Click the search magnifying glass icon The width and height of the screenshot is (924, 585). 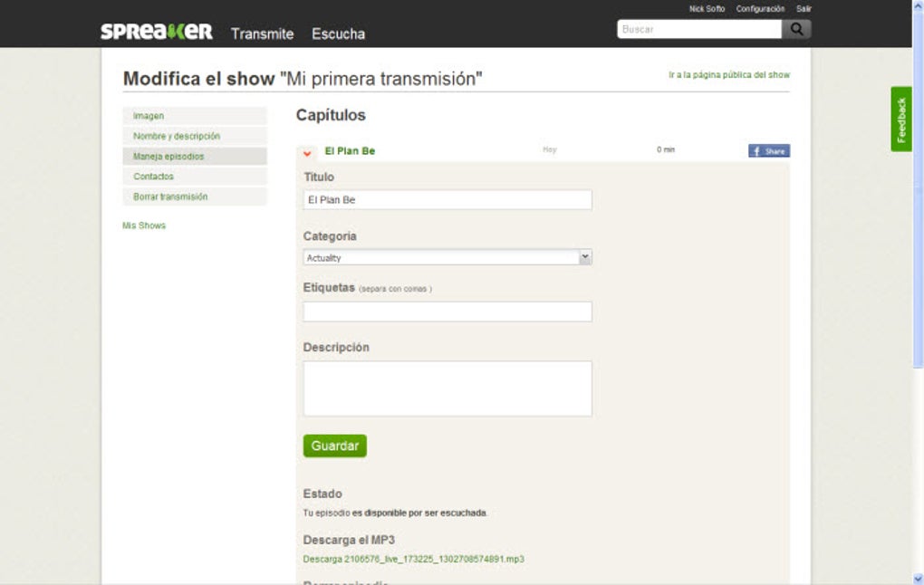tap(795, 28)
